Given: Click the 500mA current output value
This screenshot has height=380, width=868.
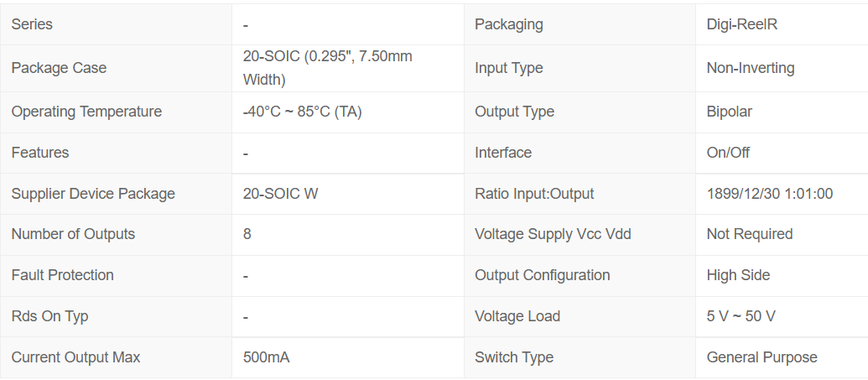Looking at the screenshot, I should point(266,357).
